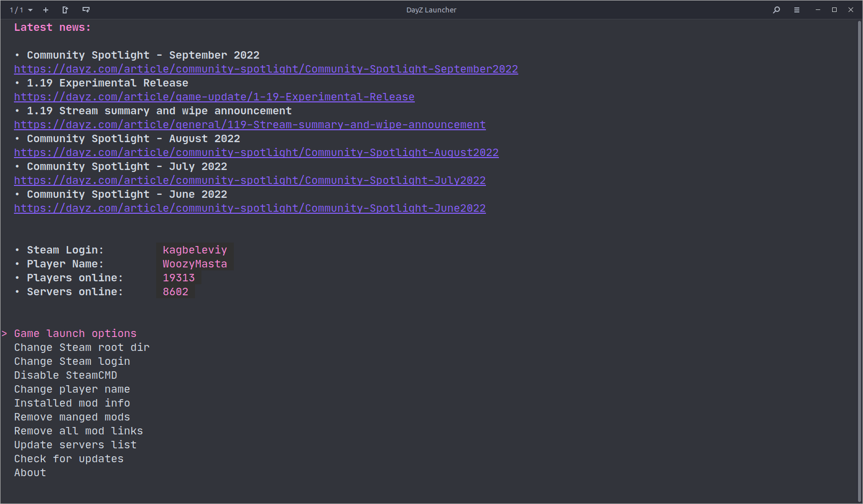Click the detach tab icon
Viewport: 863px width, 504px height.
[x=65, y=10]
